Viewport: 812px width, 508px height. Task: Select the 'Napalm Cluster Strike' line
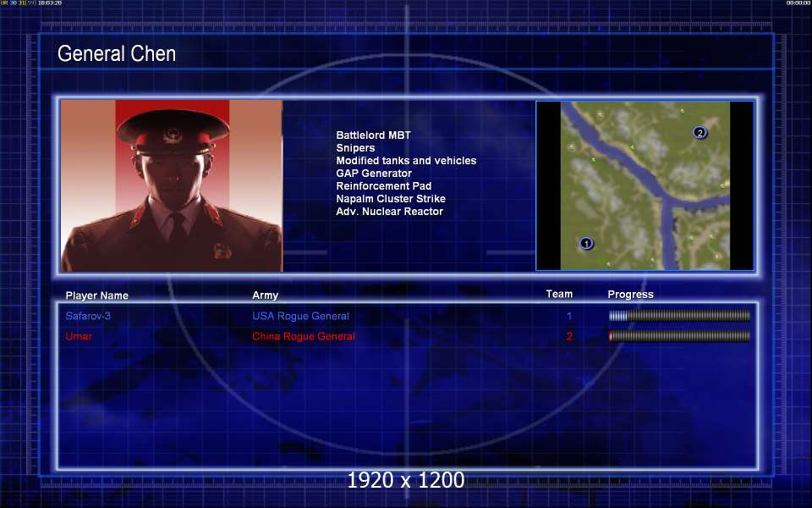point(391,198)
